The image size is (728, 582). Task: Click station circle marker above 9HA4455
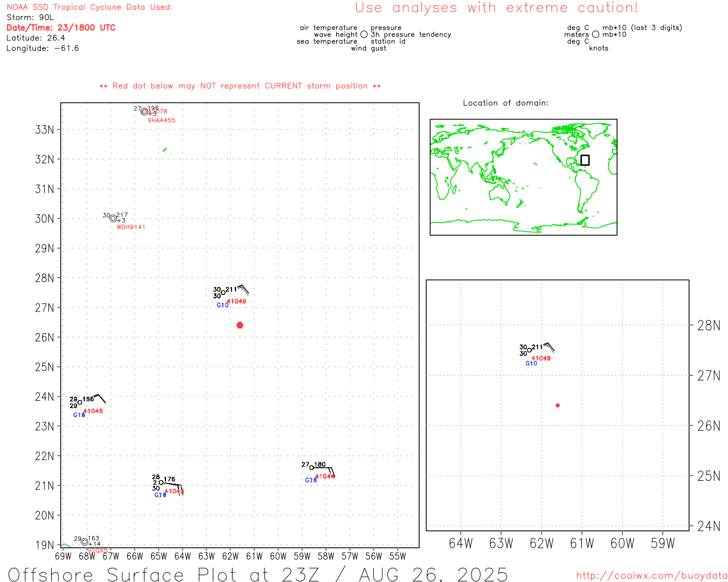tap(144, 111)
